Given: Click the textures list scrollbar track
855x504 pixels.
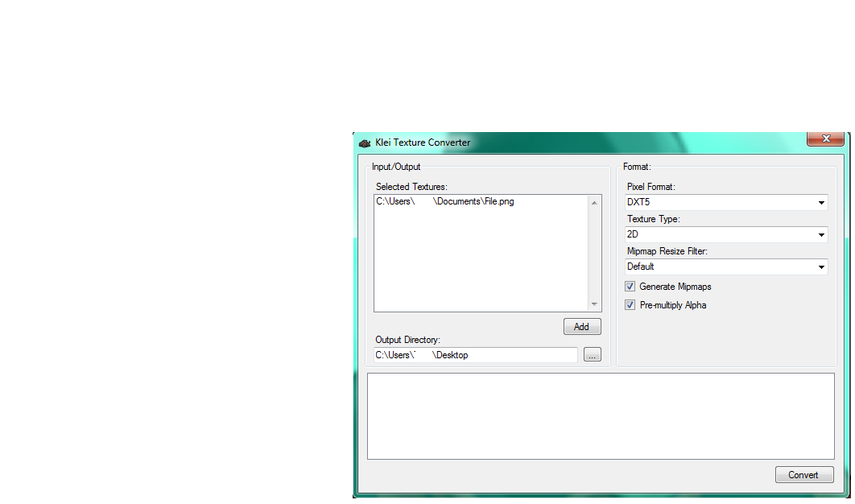Looking at the screenshot, I should coord(595,254).
